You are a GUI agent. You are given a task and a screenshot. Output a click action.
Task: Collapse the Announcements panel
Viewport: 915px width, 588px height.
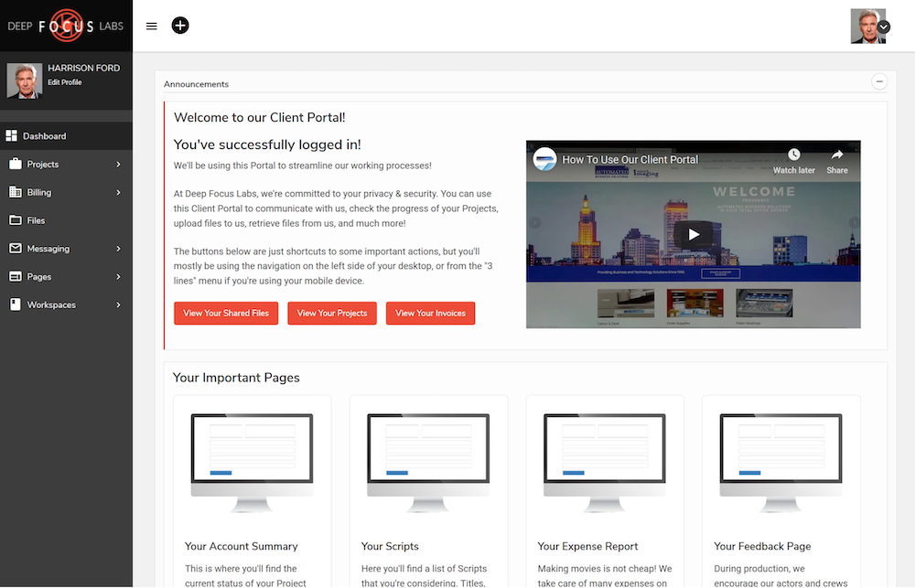pos(878,81)
